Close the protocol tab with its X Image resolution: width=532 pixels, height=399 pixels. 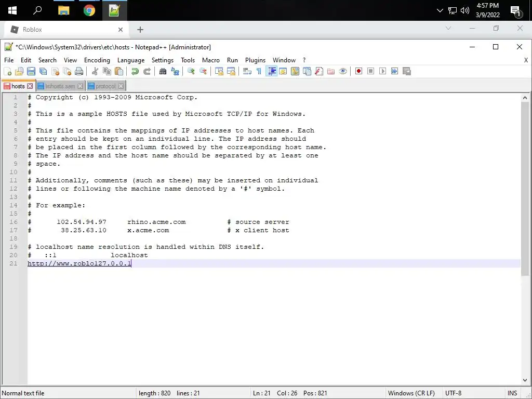pyautogui.click(x=121, y=86)
